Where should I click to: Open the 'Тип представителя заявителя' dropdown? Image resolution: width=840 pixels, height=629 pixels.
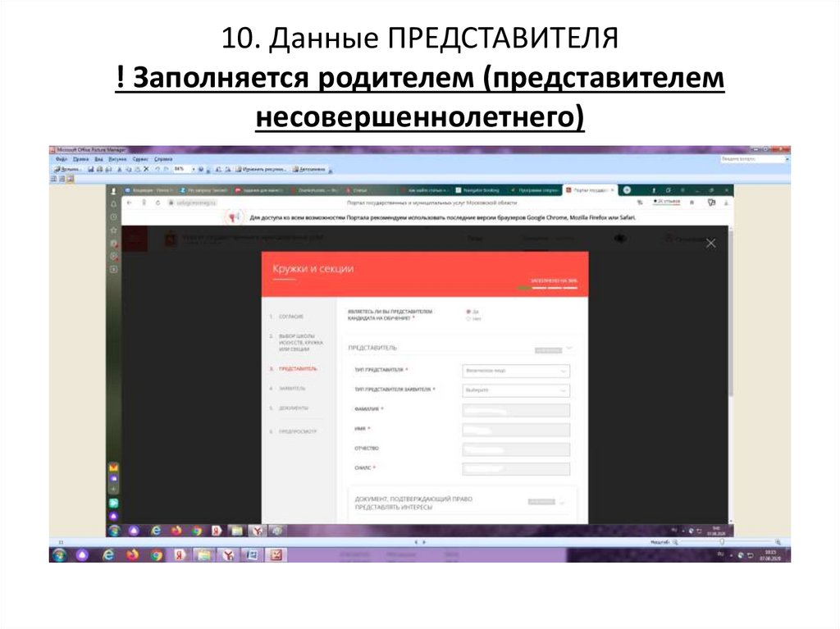click(514, 391)
